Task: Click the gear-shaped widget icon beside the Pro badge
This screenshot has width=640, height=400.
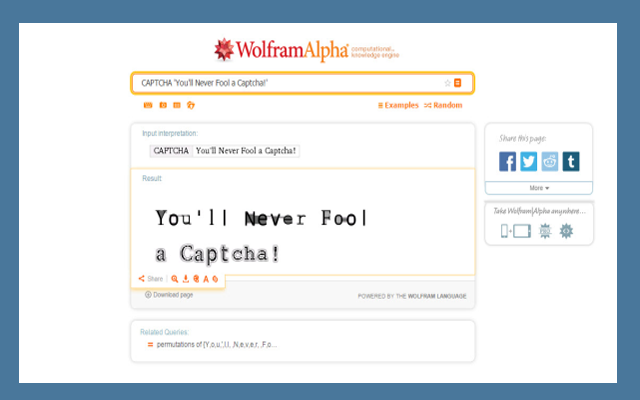Action: tap(566, 231)
